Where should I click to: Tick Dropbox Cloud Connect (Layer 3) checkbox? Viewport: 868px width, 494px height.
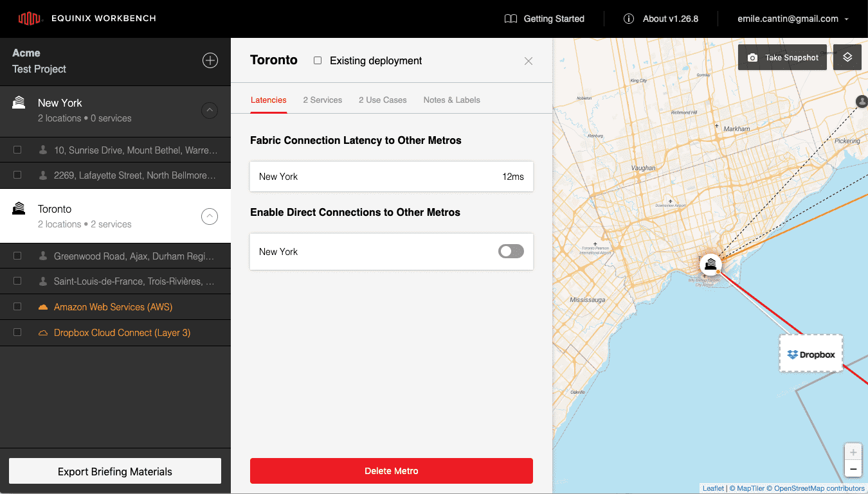point(17,333)
